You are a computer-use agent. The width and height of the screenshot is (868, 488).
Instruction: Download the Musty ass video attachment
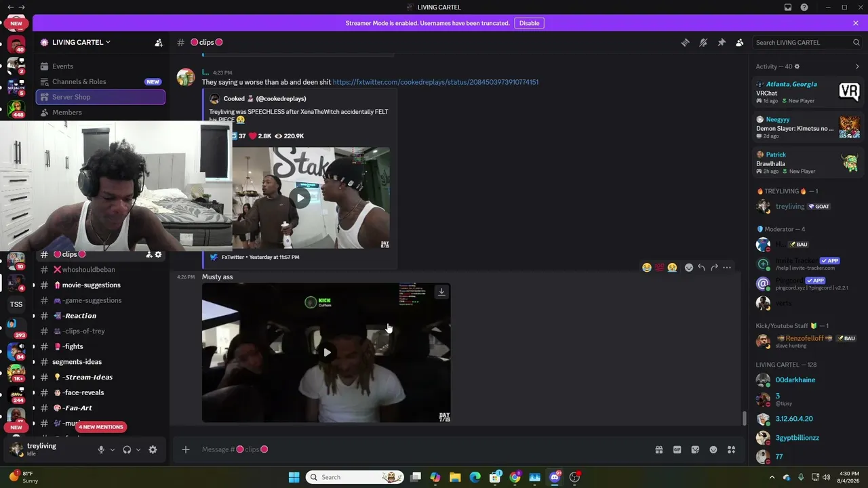441,292
